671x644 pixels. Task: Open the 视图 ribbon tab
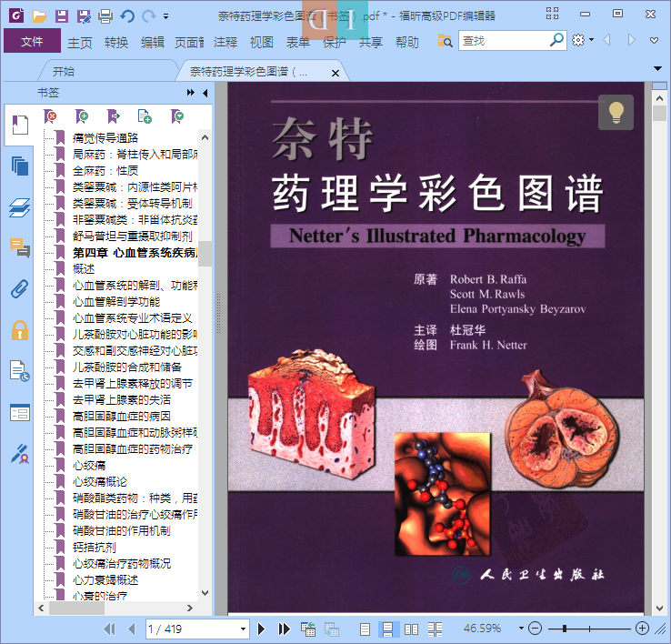click(262, 43)
